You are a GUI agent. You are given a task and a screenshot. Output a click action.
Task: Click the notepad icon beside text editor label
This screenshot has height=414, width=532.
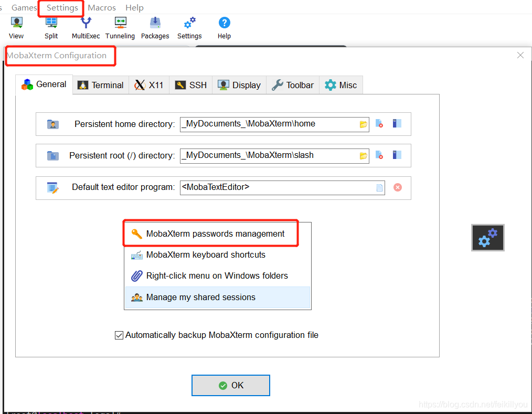click(x=53, y=188)
